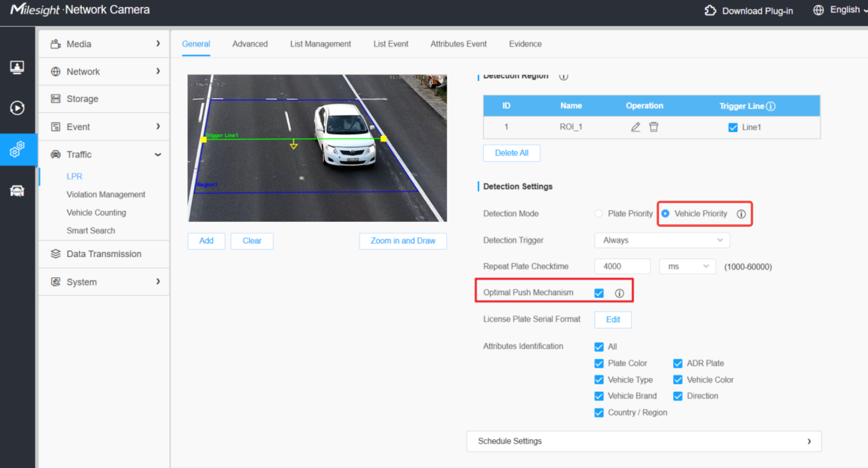This screenshot has height=468, width=868.
Task: Open the Detection Trigger dropdown
Action: (x=662, y=240)
